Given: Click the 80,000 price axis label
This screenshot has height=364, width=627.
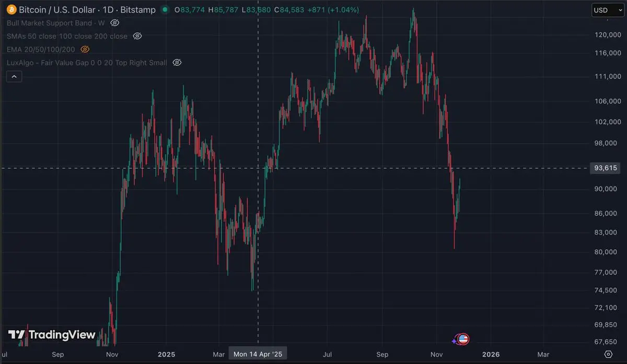Looking at the screenshot, I should [606, 252].
